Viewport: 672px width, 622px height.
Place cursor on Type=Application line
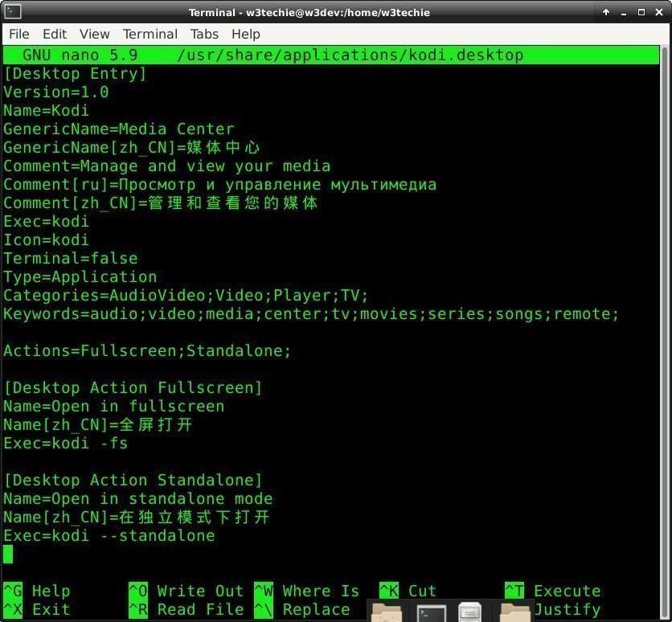point(80,276)
